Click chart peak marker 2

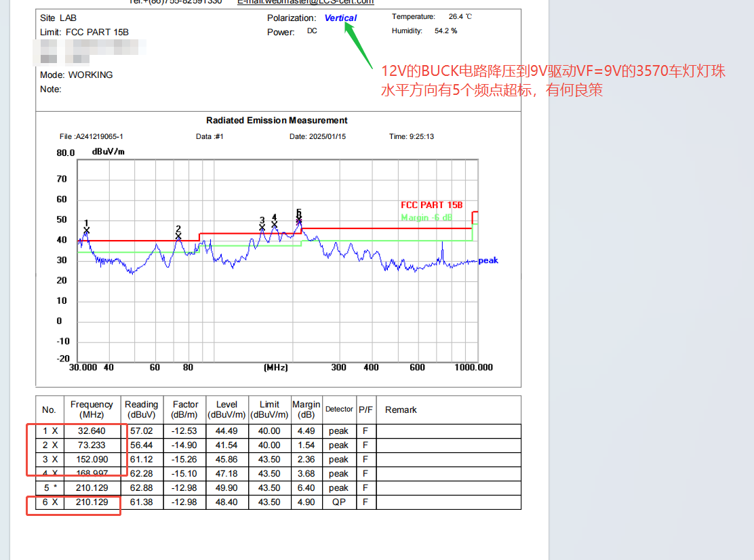(x=178, y=236)
